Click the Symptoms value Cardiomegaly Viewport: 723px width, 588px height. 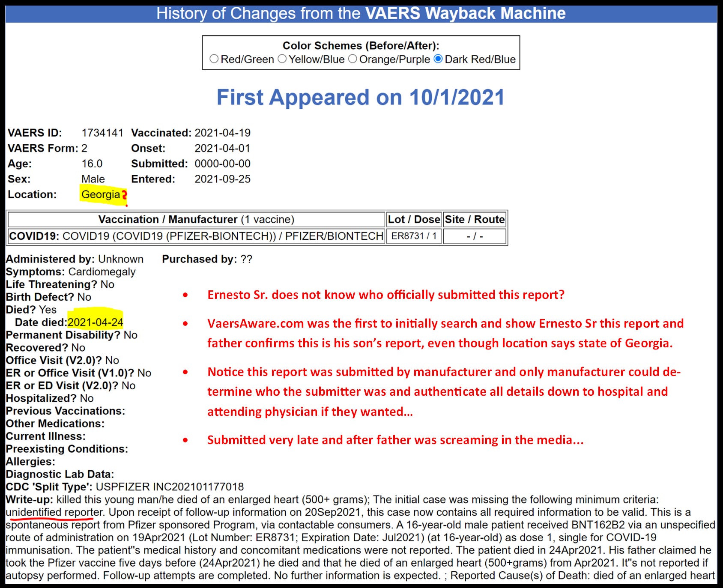(102, 272)
